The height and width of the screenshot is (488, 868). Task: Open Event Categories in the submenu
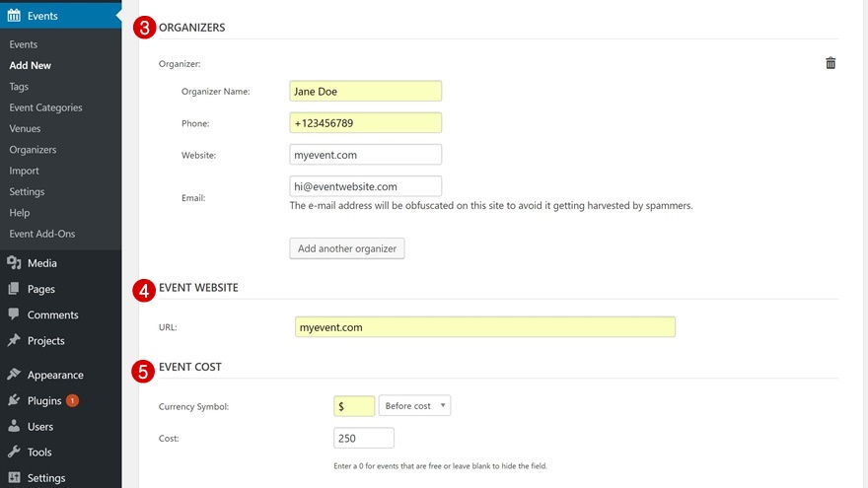tap(45, 107)
